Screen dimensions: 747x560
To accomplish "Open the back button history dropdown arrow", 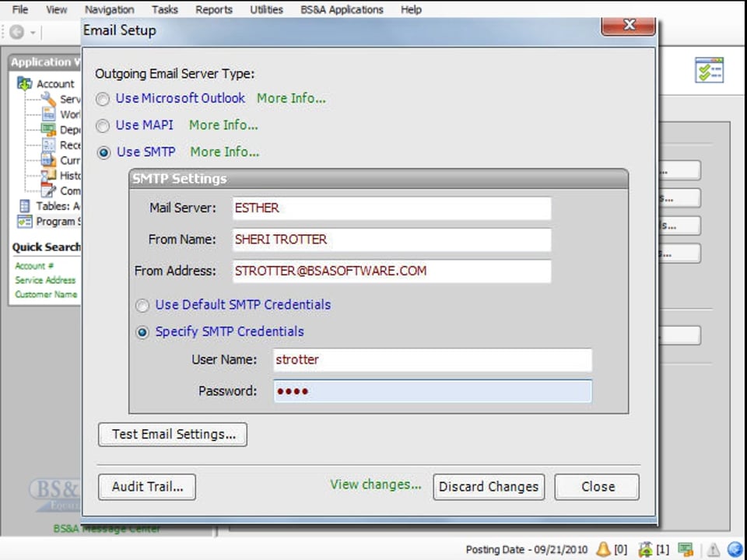I will pyautogui.click(x=33, y=33).
